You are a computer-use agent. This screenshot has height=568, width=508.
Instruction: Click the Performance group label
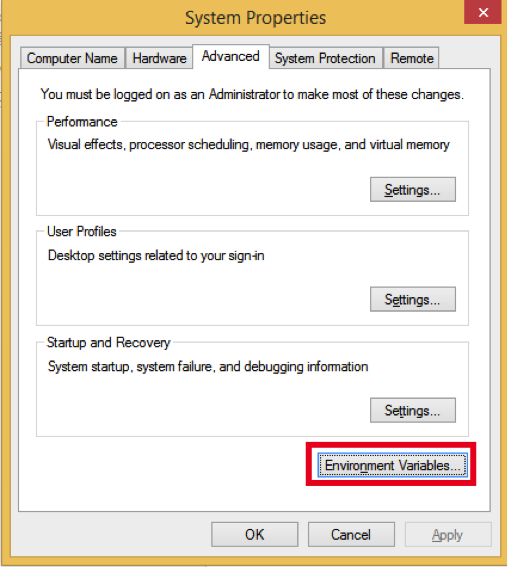pos(82,122)
